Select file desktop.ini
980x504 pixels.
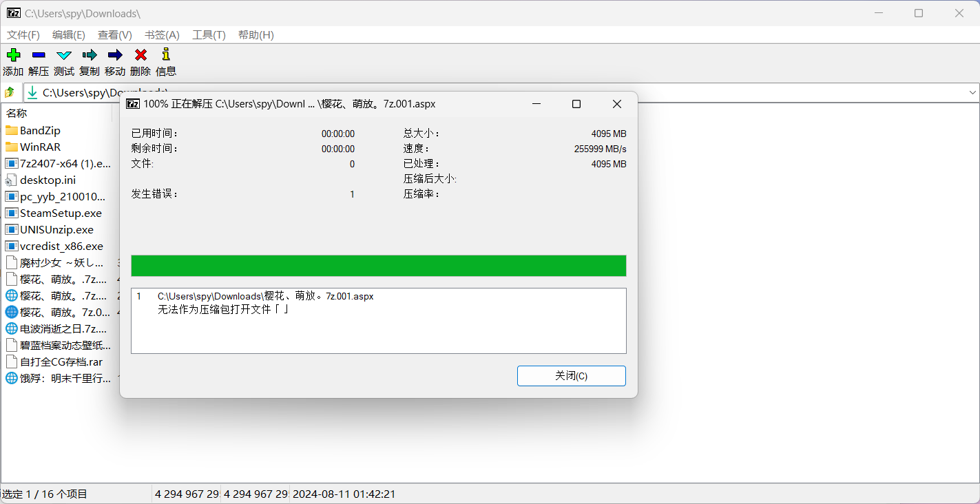(48, 180)
